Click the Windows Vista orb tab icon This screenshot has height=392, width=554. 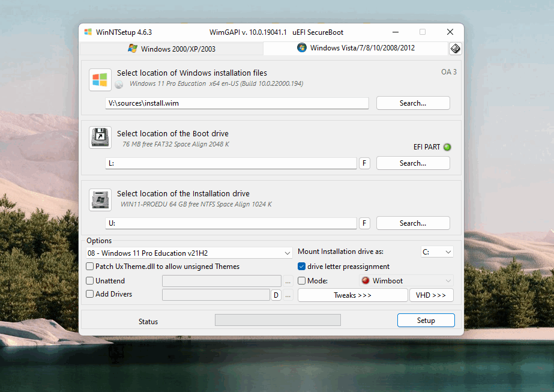302,47
